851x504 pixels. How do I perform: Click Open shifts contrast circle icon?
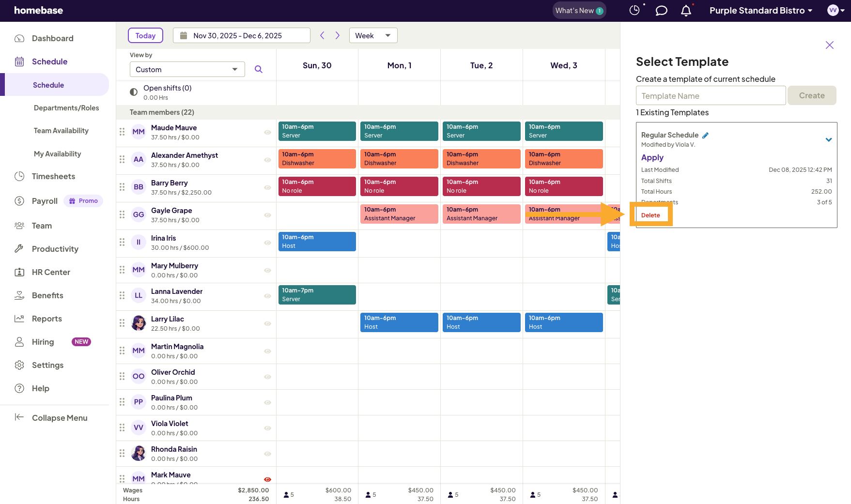pos(134,92)
